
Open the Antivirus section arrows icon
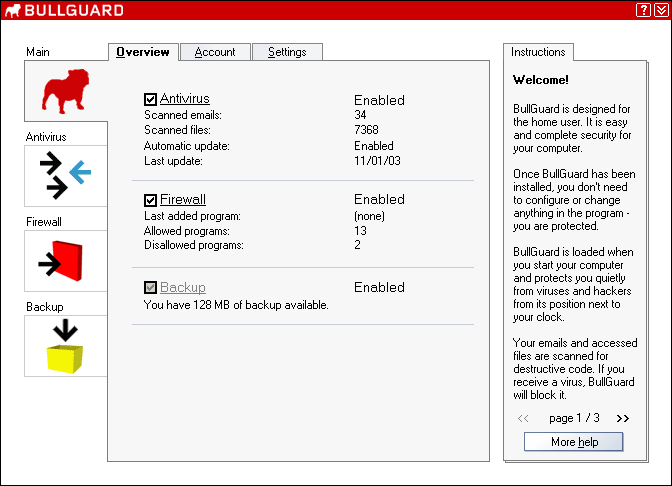66,176
